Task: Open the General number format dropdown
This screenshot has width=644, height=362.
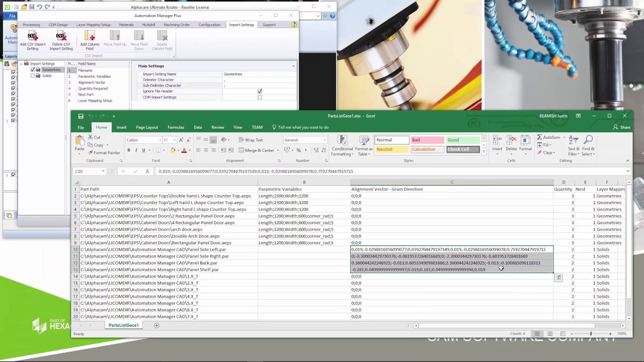Action: pos(325,140)
